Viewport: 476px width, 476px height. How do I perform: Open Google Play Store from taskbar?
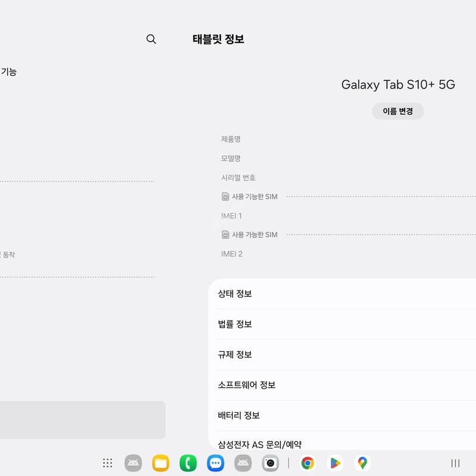click(335, 463)
